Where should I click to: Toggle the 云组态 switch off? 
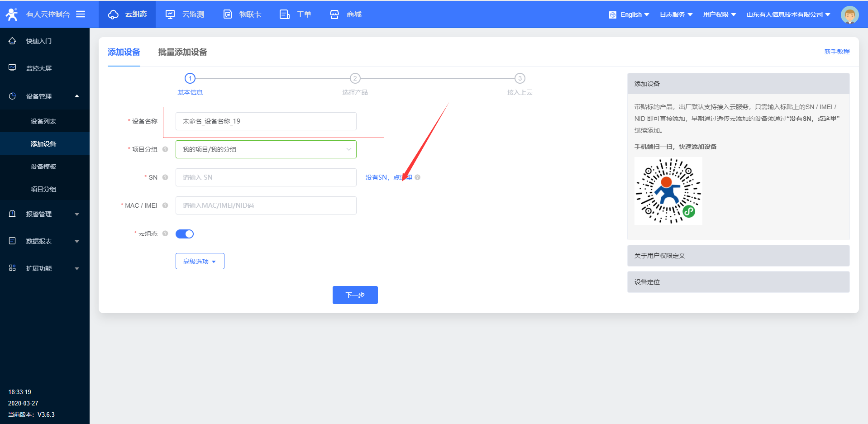(185, 234)
